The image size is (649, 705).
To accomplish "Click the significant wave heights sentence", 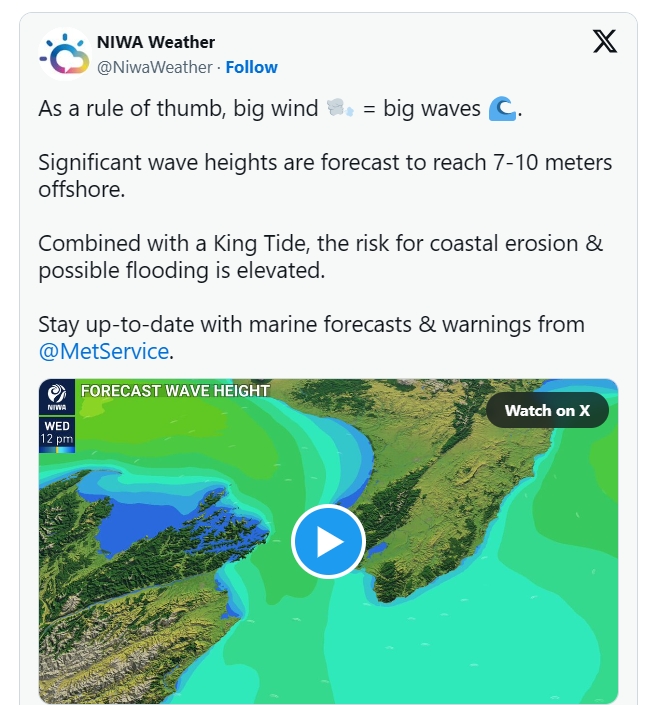I will 325,175.
